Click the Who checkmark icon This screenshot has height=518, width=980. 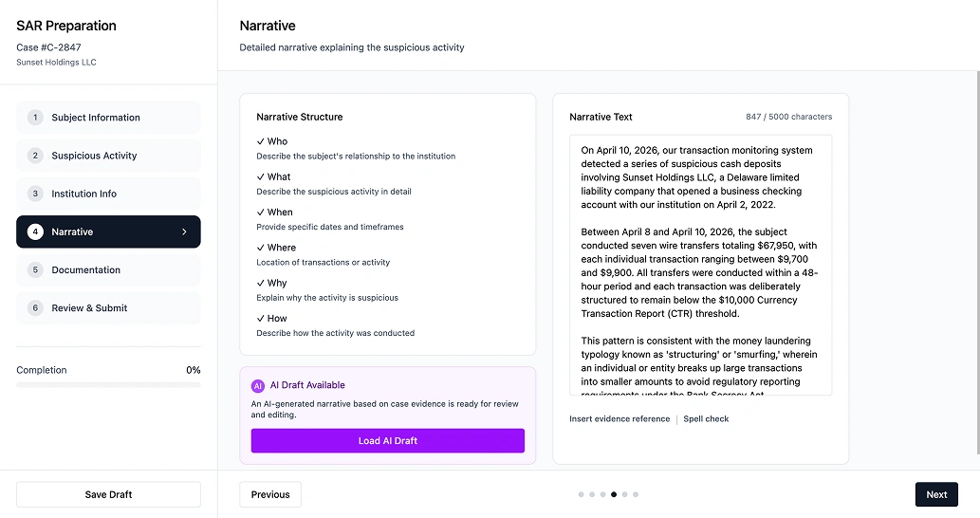point(260,141)
